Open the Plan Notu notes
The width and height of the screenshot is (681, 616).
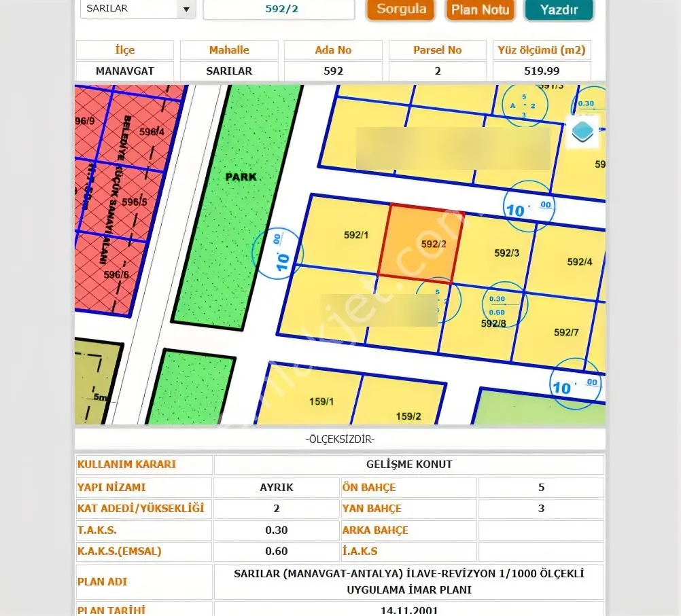(x=480, y=10)
